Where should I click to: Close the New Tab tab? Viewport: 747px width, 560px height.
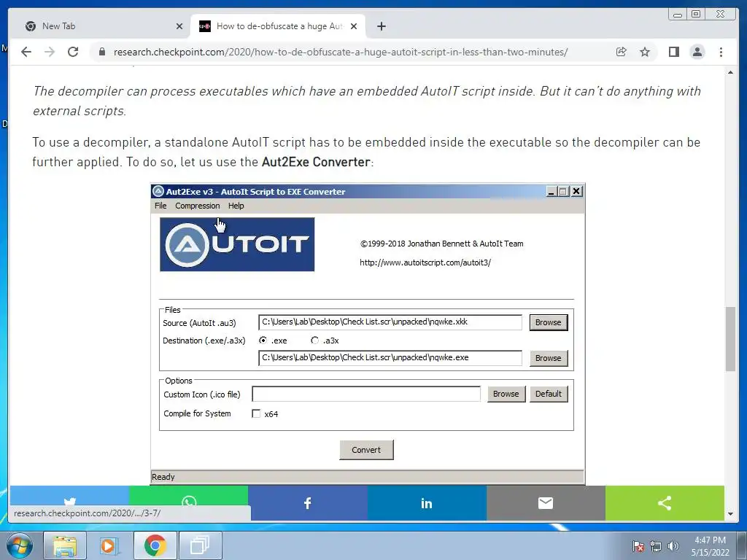[x=179, y=27]
